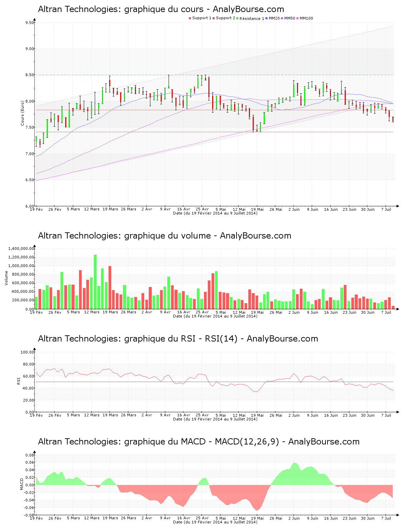
Task: Click '19 Fév' on the MACD chart date axis
Action: (x=37, y=518)
